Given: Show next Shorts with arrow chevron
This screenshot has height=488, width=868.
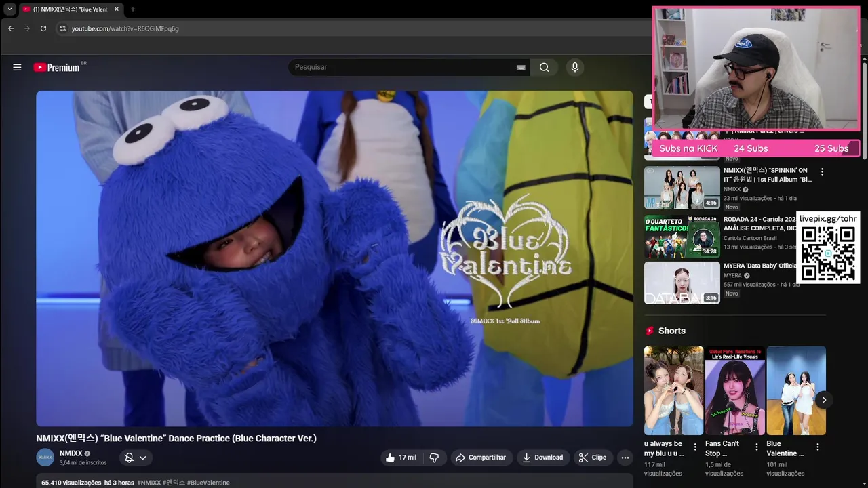Looking at the screenshot, I should click(x=824, y=400).
